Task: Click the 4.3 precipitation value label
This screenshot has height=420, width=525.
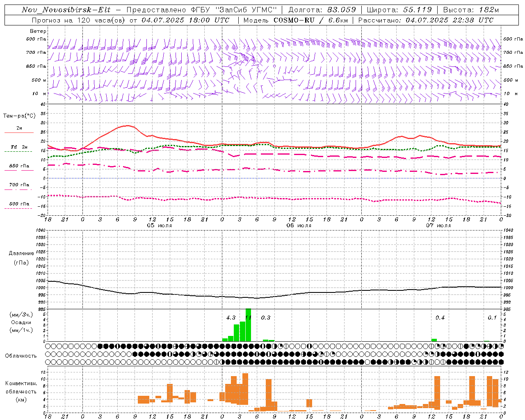Action: pos(231,317)
